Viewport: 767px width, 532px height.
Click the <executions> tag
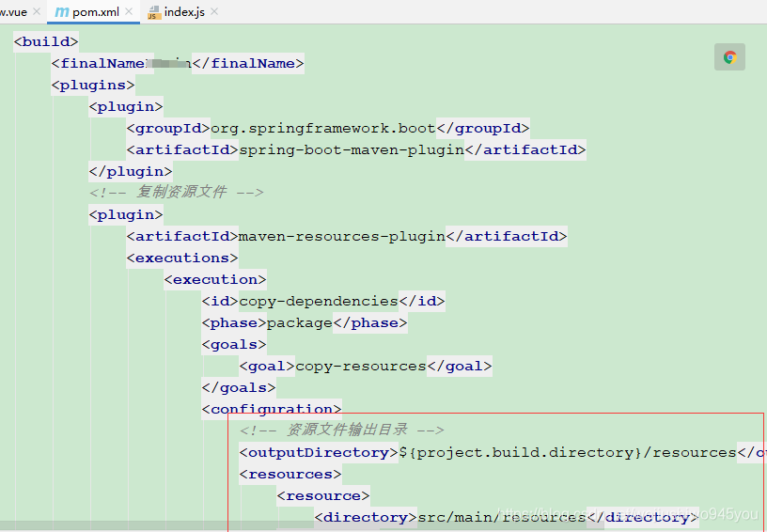coord(182,258)
